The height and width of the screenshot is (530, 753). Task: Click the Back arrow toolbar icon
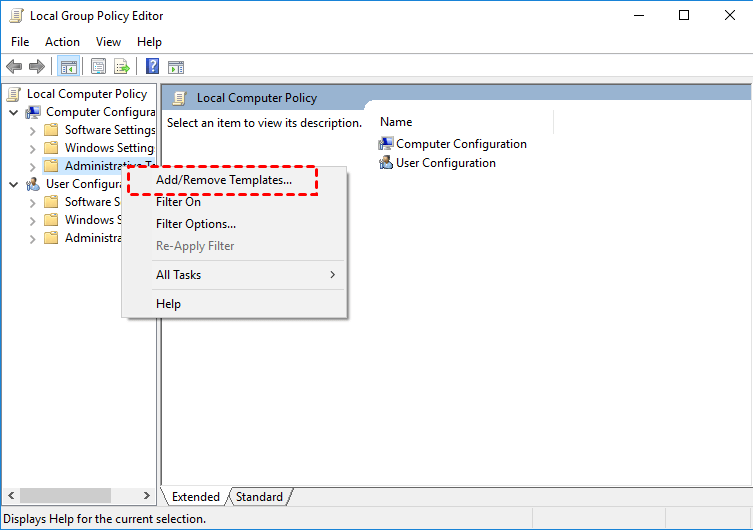click(x=14, y=66)
